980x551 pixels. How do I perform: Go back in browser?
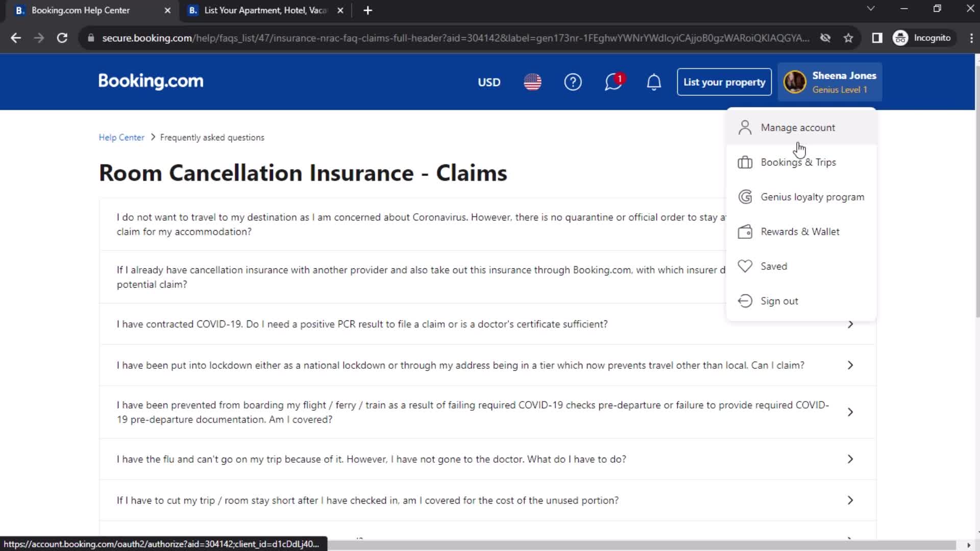(16, 38)
